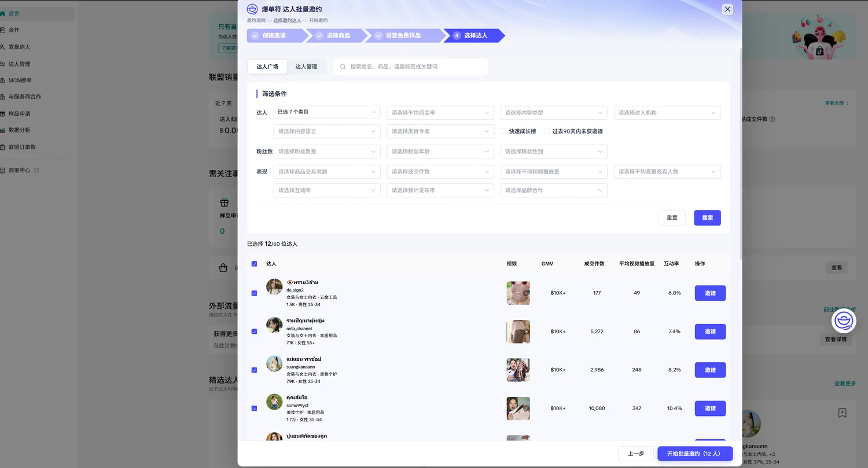This screenshot has height=468, width=868.
Task: Open the 请选择内容类型 dropdown
Action: click(x=554, y=112)
